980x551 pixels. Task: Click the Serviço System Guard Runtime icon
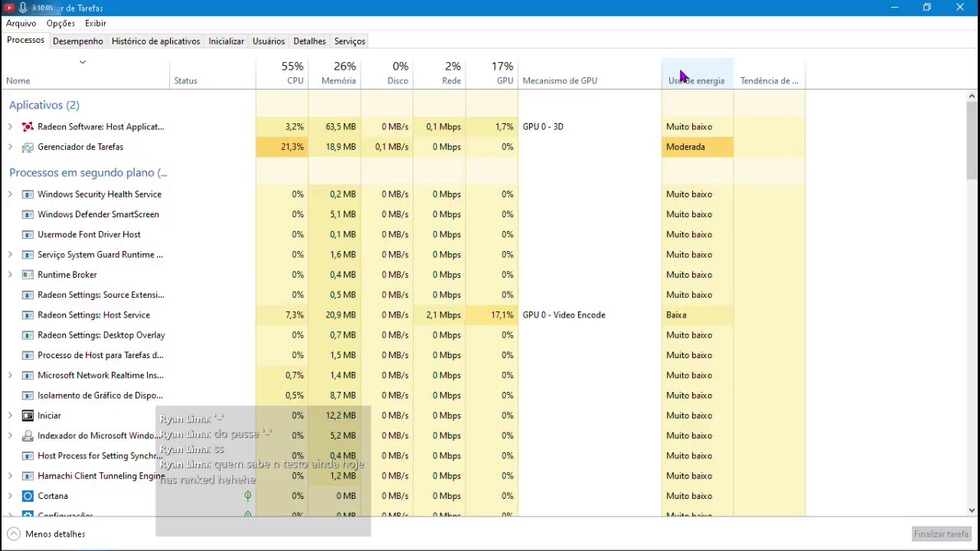pyautogui.click(x=28, y=255)
